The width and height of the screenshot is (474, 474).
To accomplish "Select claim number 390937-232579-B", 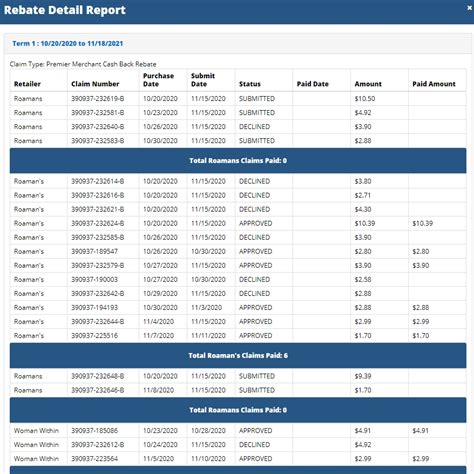I will [x=98, y=265].
